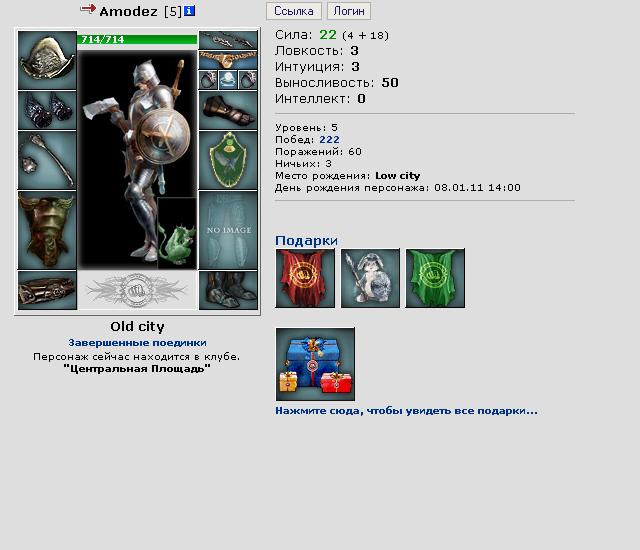Click the Логин button
Viewport: 640px width, 550px height.
tap(349, 11)
